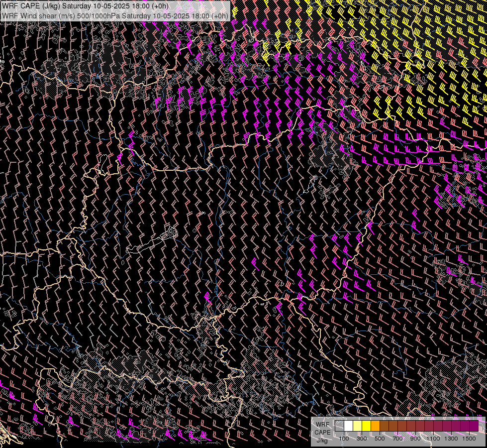487x448 pixels.
Task: Click the 900 legend value
Action: click(x=415, y=439)
